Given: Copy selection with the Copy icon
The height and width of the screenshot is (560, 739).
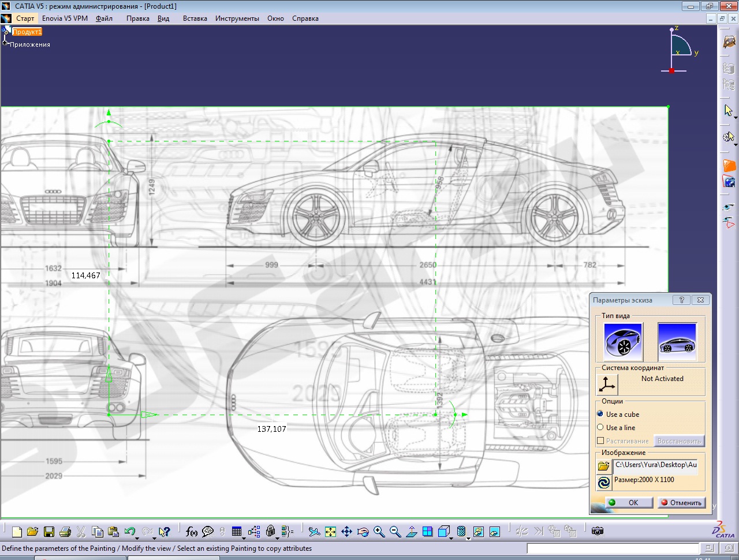Looking at the screenshot, I should pos(98,532).
